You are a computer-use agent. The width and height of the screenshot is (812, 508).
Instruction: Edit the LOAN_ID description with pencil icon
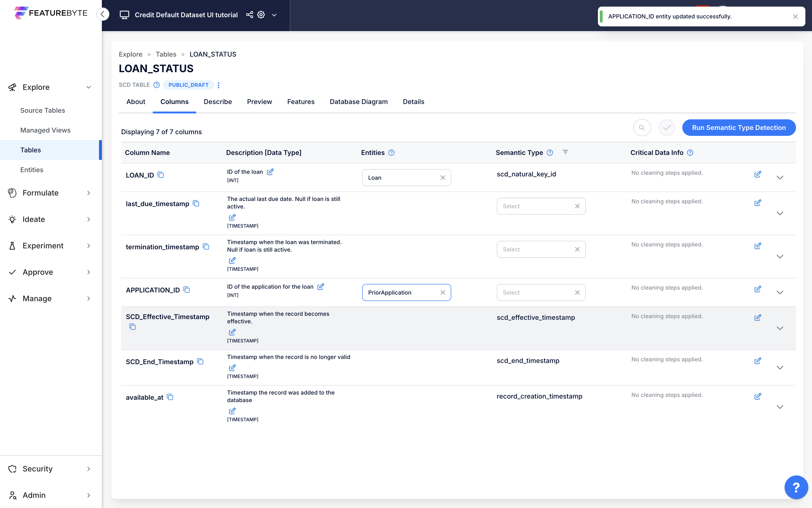[271, 171]
